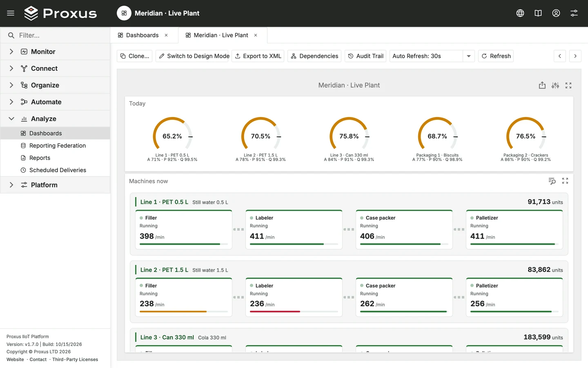Click Export to XML
588x368 pixels.
click(258, 56)
